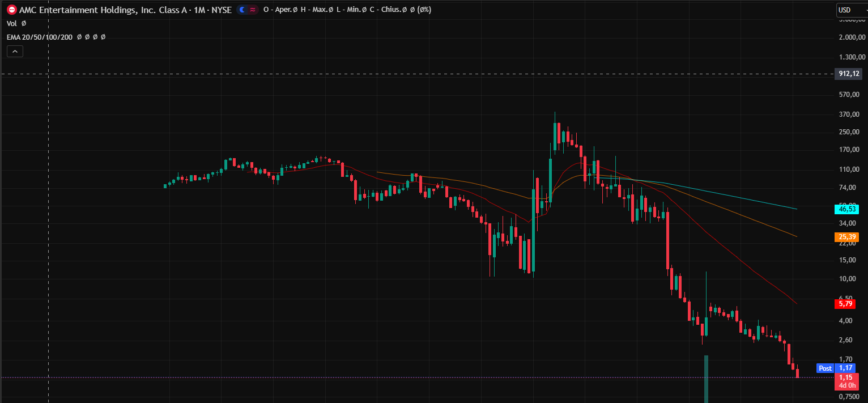Click the 2,60 price axis label
Image resolution: width=868 pixels, height=403 pixels.
(x=846, y=340)
